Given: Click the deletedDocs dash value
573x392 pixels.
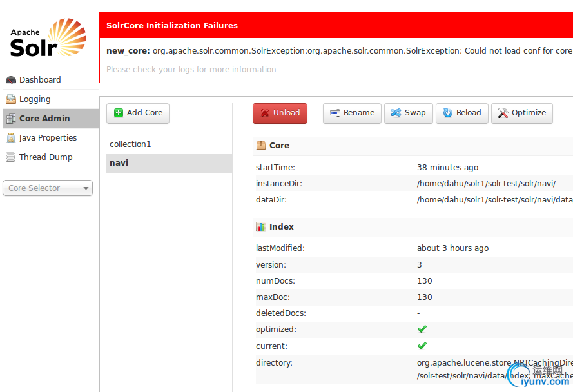Looking at the screenshot, I should click(418, 313).
